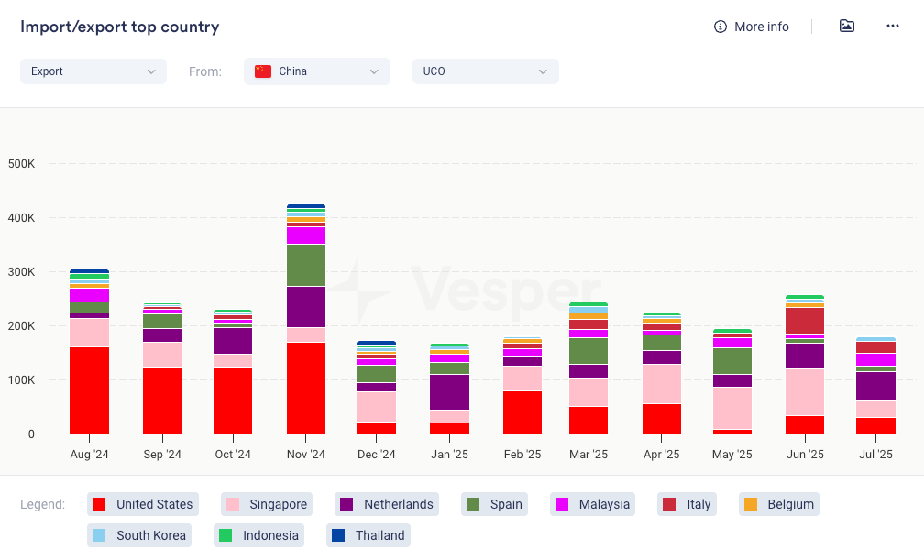Toggle Spain legend entry
Image resolution: width=924 pixels, height=560 pixels.
(495, 504)
